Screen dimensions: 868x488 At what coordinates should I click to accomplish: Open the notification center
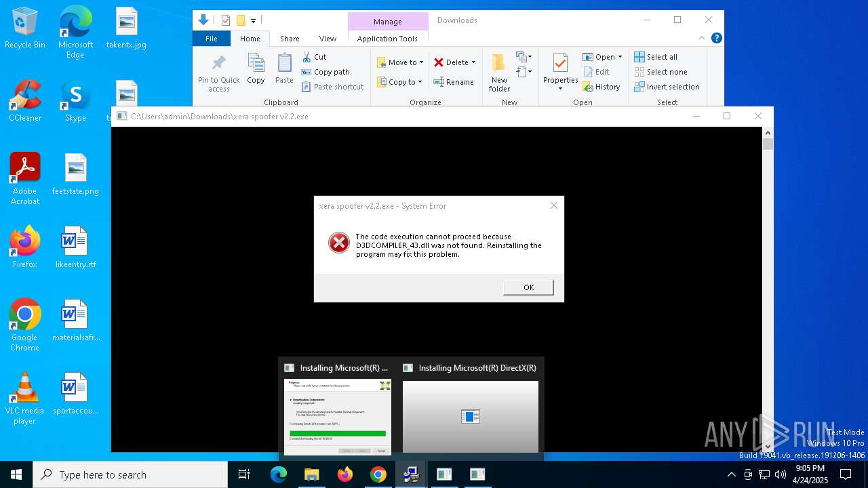(x=846, y=474)
